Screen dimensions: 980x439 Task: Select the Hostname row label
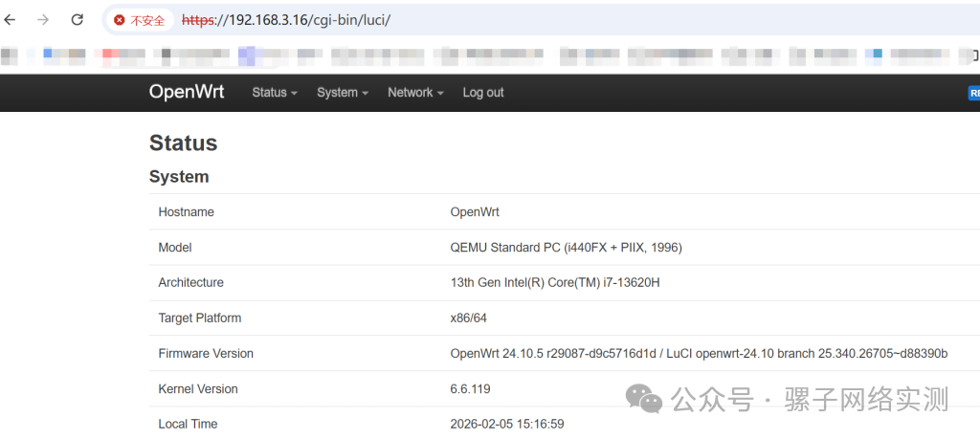(187, 212)
